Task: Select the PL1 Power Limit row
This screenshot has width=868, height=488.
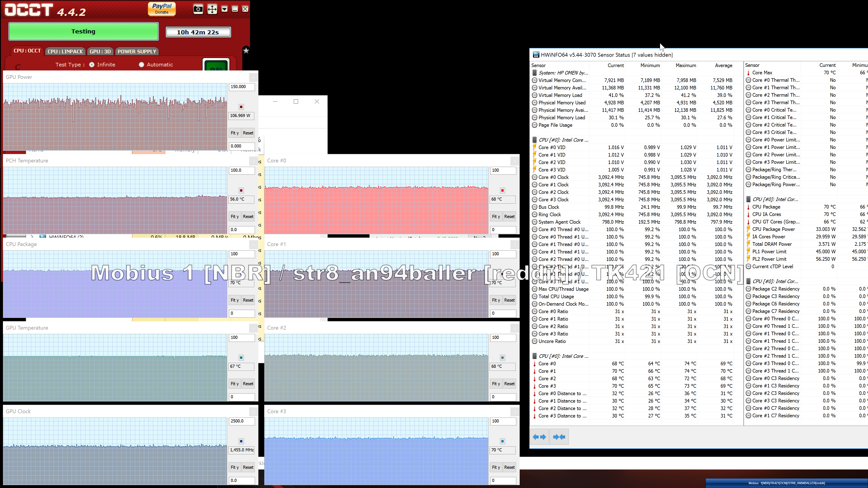Action: (806, 252)
